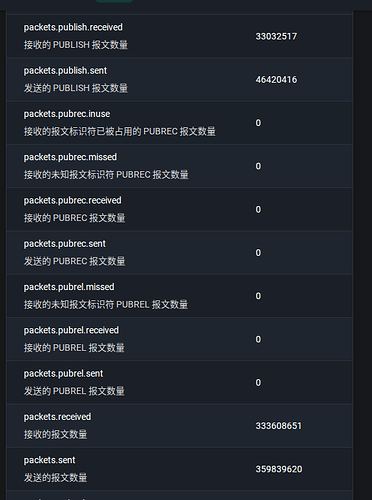Viewport: 372px width, 500px height.
Task: Click the 接收的 PUBREL 报文数量 description
Action: coord(74,348)
